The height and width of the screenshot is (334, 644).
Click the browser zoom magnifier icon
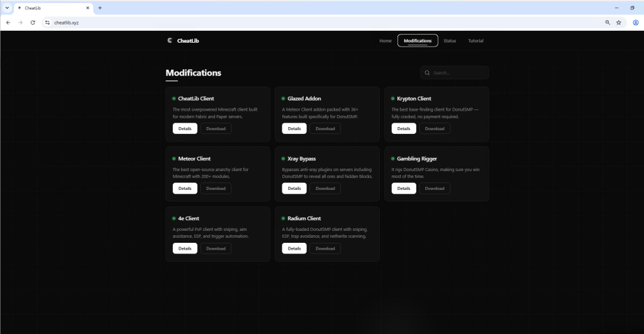pyautogui.click(x=608, y=23)
